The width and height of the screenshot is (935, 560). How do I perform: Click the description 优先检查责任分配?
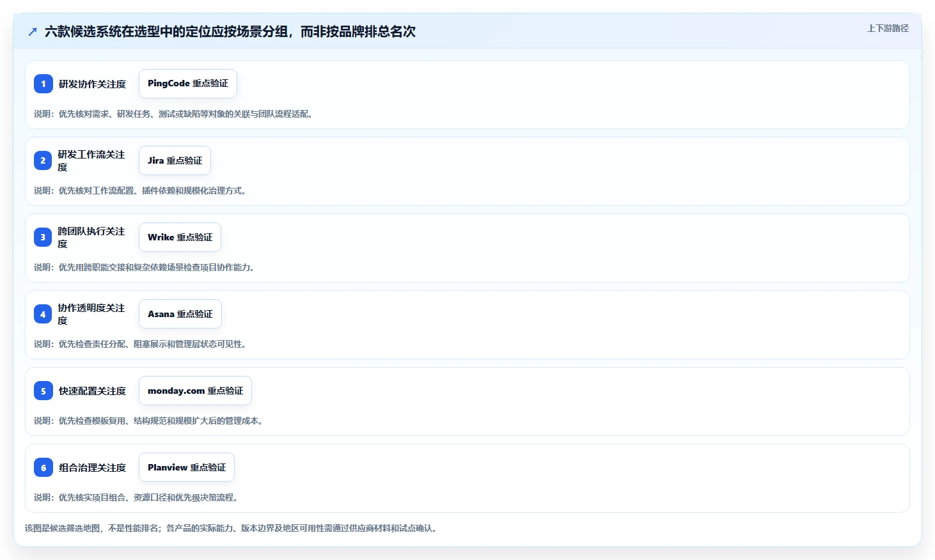tap(140, 344)
